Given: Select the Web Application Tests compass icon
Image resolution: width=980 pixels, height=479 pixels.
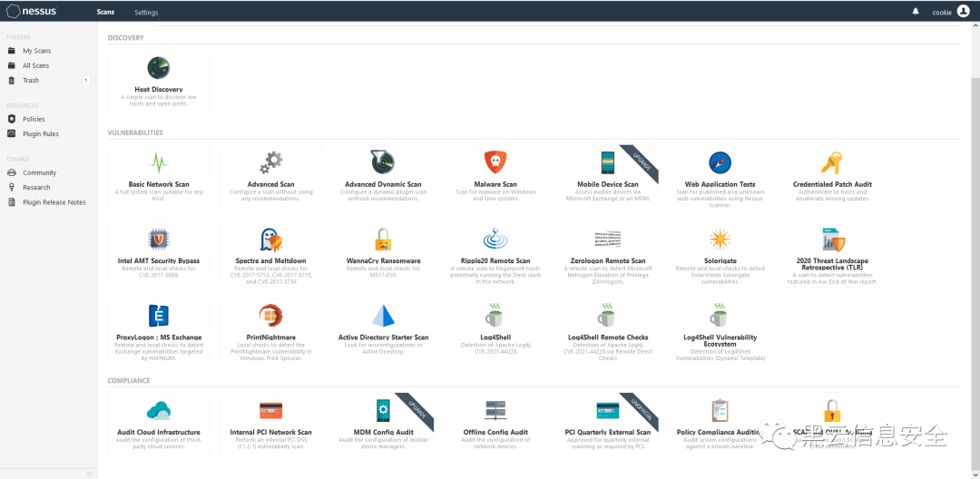Looking at the screenshot, I should (720, 163).
